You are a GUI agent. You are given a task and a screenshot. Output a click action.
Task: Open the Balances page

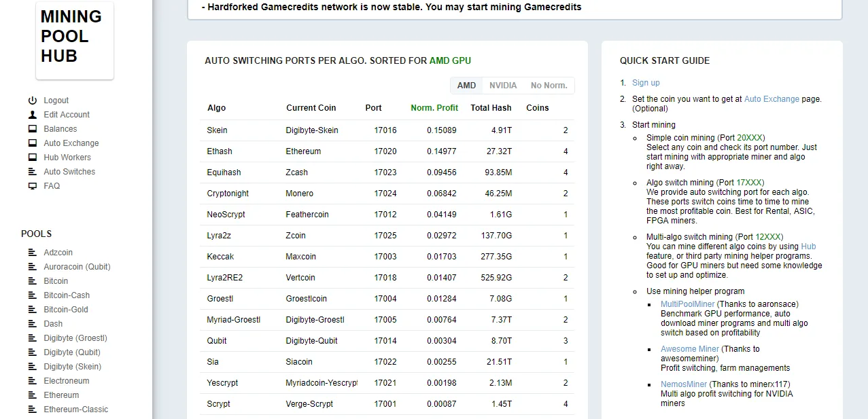(x=60, y=129)
